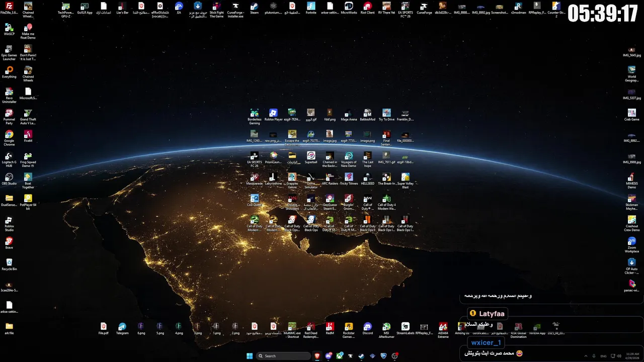
Task: Launch the Try To Drive shortcut
Action: 386,115
